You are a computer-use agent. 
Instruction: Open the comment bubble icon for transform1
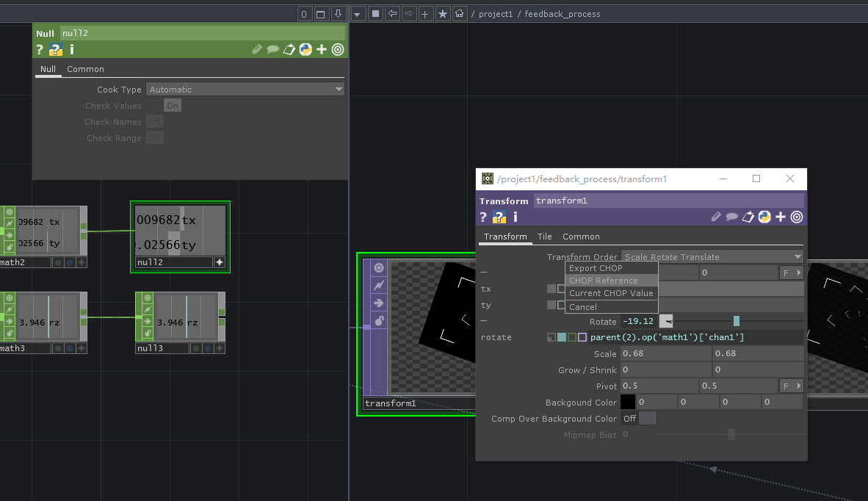pos(732,217)
